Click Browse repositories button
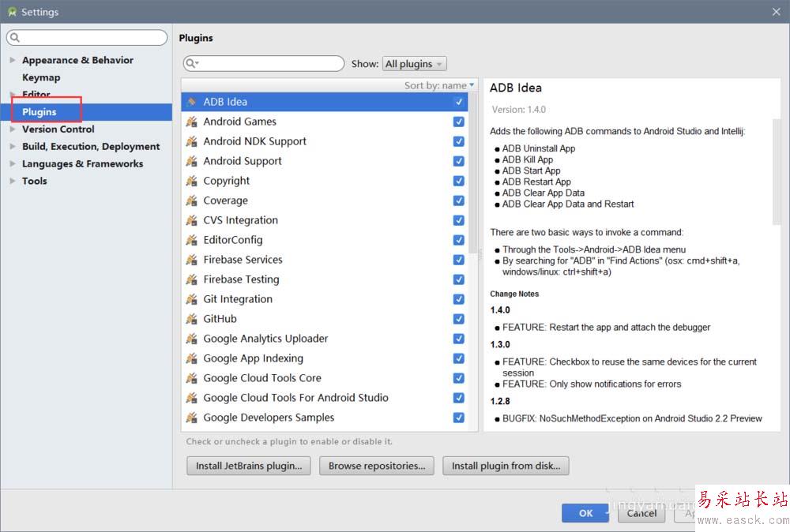790x532 pixels. [x=377, y=466]
